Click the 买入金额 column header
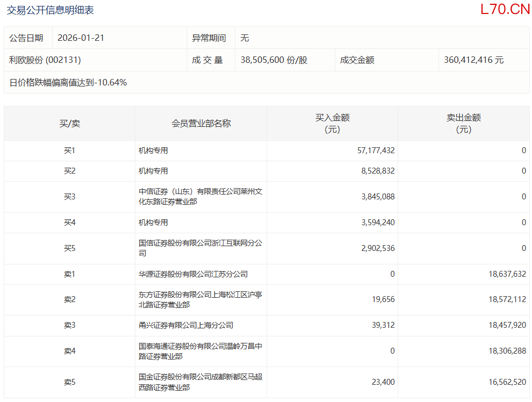Image resolution: width=532 pixels, height=402 pixels. click(332, 124)
